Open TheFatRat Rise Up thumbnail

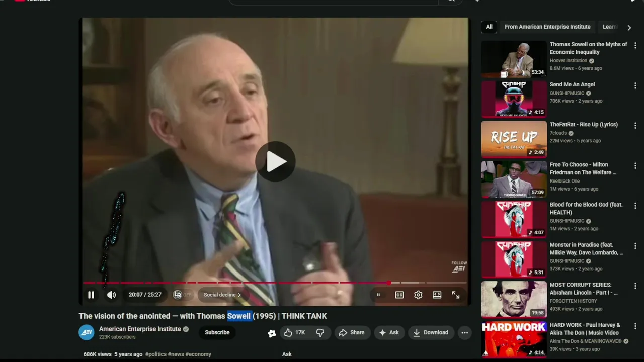[514, 139]
